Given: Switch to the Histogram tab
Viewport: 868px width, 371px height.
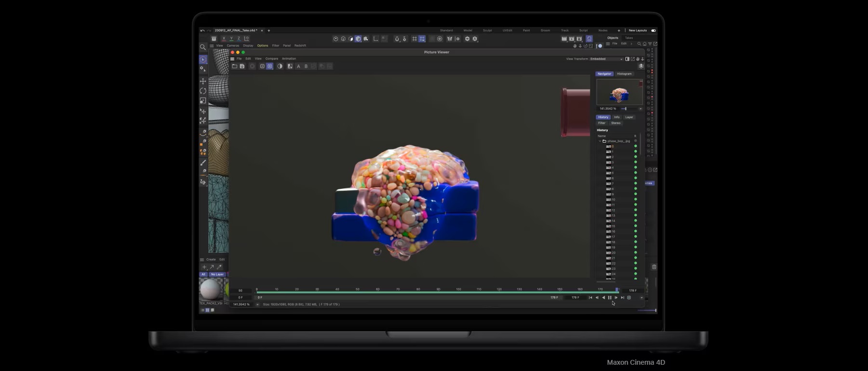Looking at the screenshot, I should coord(624,74).
